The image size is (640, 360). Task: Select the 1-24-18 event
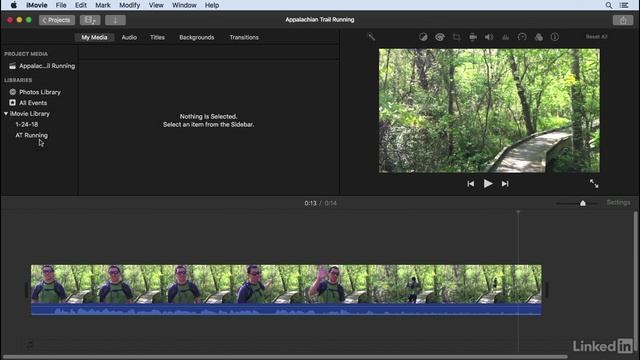coord(27,124)
